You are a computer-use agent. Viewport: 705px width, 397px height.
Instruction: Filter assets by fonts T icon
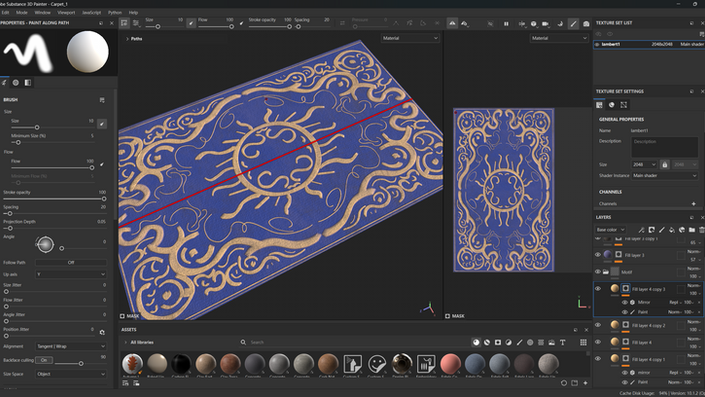coord(562,343)
